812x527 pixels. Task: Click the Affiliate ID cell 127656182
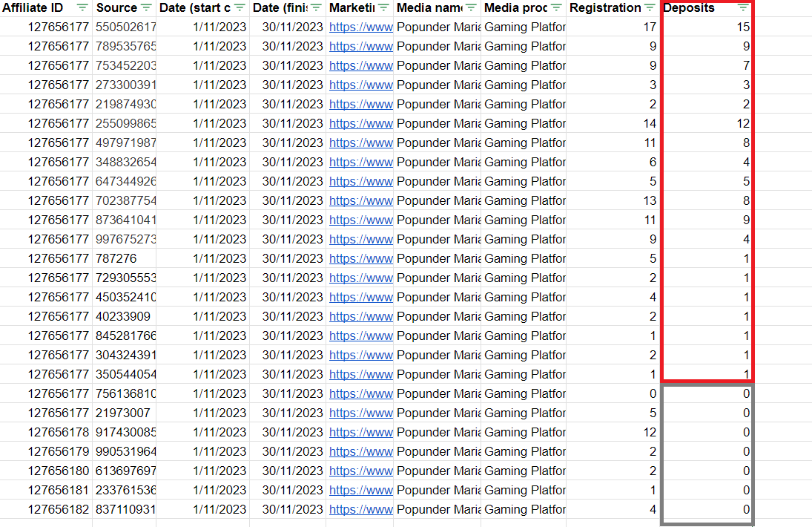46,509
